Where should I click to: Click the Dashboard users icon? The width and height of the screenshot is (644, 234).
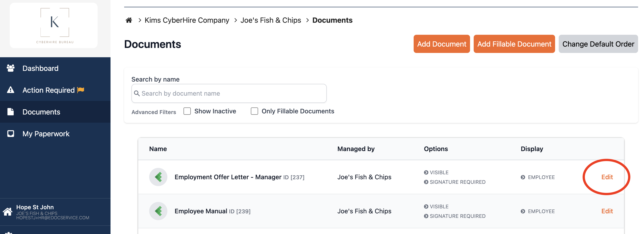point(10,68)
